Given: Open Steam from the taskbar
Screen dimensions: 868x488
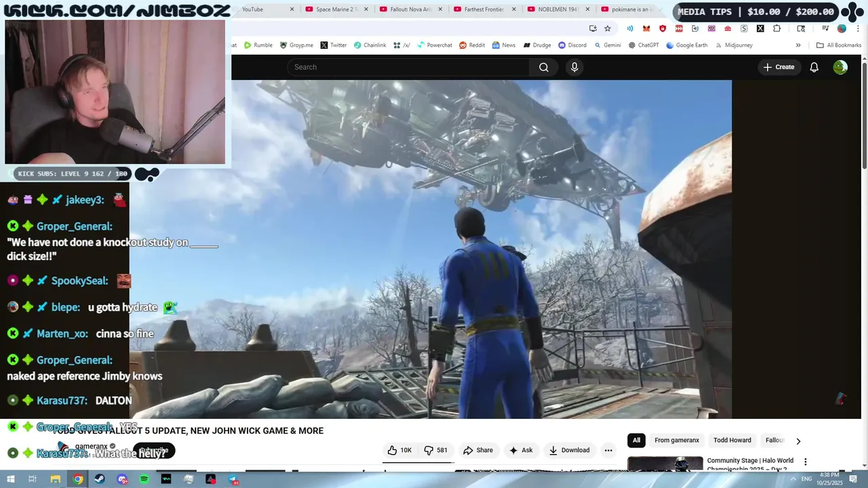Looking at the screenshot, I should [x=100, y=479].
